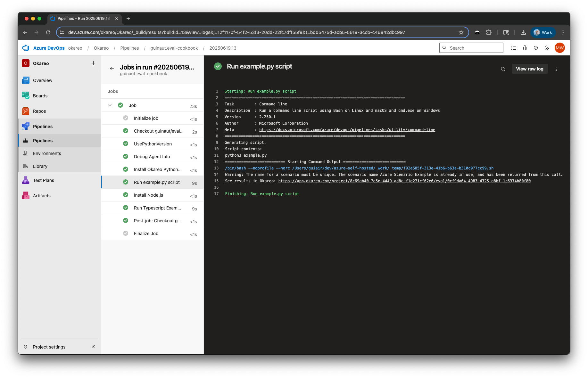The image size is (588, 378).
Task: Open the Overview sidebar icon
Action: pyautogui.click(x=26, y=80)
